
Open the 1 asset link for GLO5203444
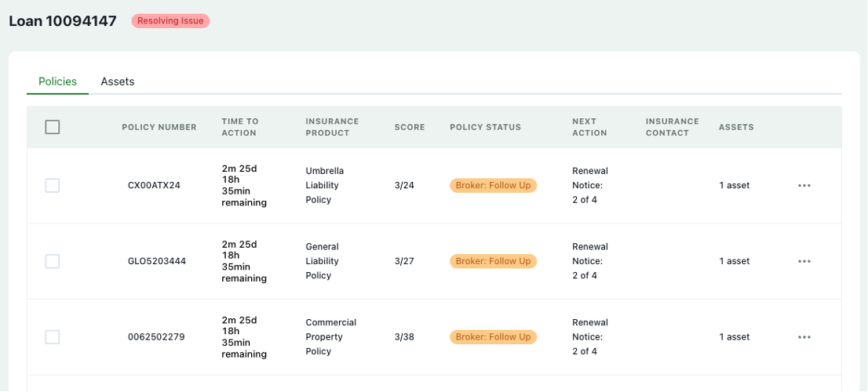[734, 261]
